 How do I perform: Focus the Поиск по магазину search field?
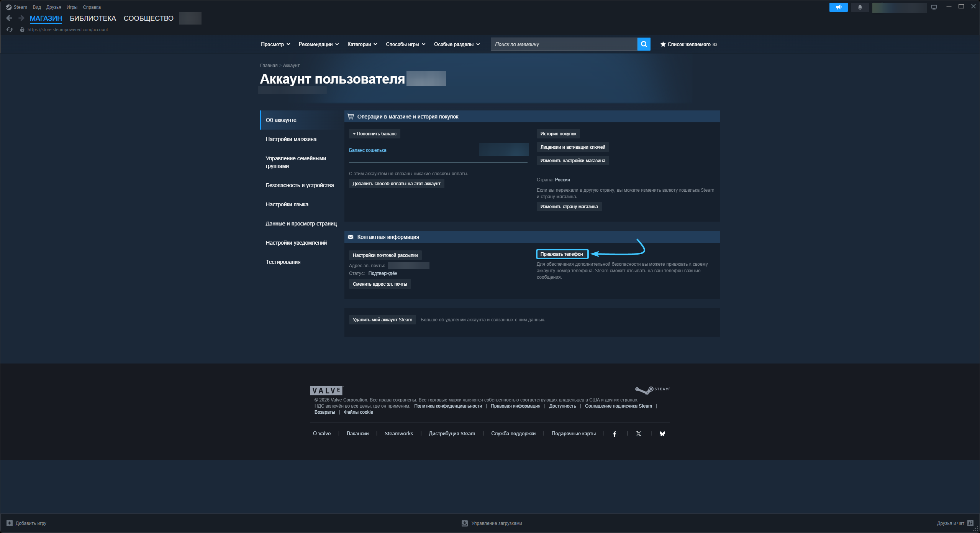pos(563,44)
